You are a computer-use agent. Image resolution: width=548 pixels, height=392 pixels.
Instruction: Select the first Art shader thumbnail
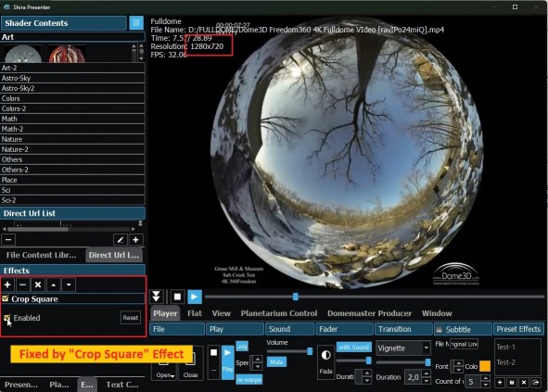click(x=23, y=54)
